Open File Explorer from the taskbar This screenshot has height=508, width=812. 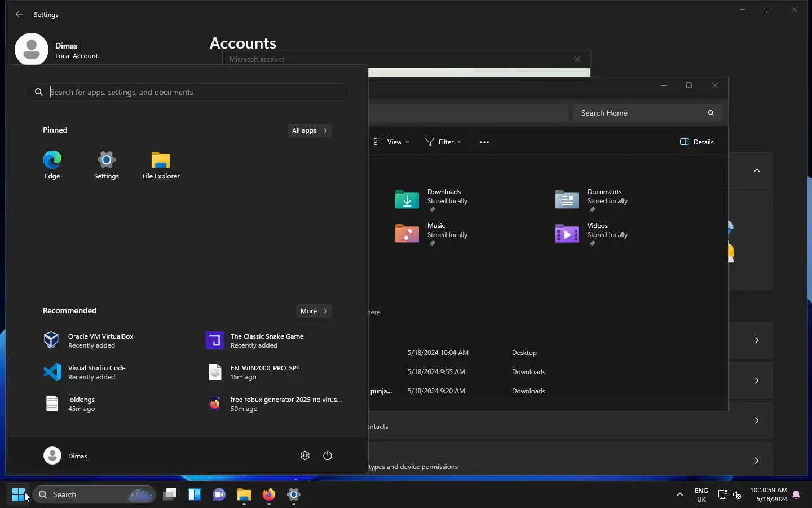click(x=244, y=494)
